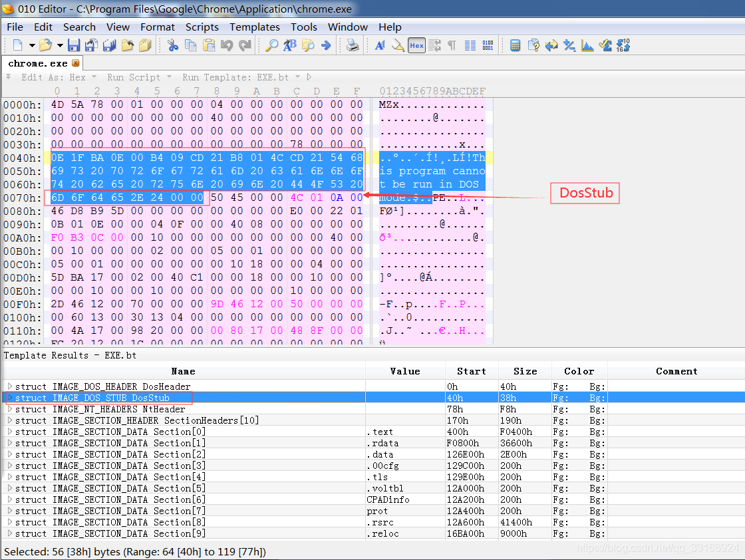Image resolution: width=745 pixels, height=560 pixels.
Task: Open the base converter 10/16 icon
Action: [623, 45]
